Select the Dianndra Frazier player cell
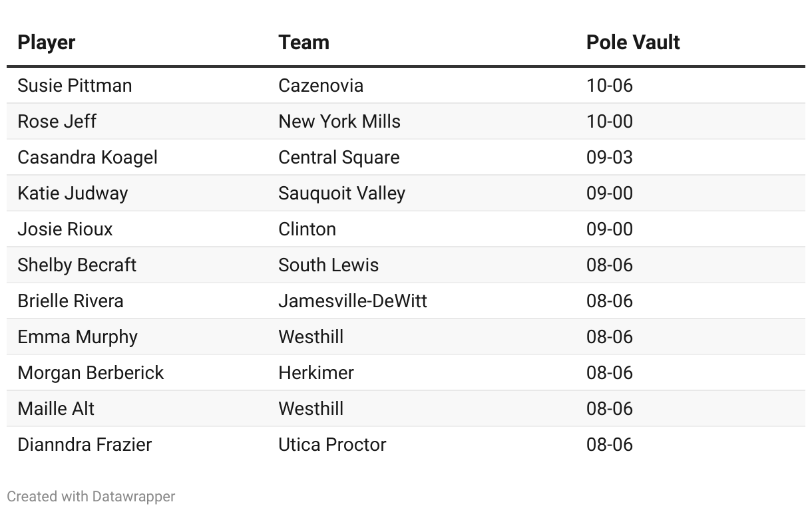 [x=85, y=445]
